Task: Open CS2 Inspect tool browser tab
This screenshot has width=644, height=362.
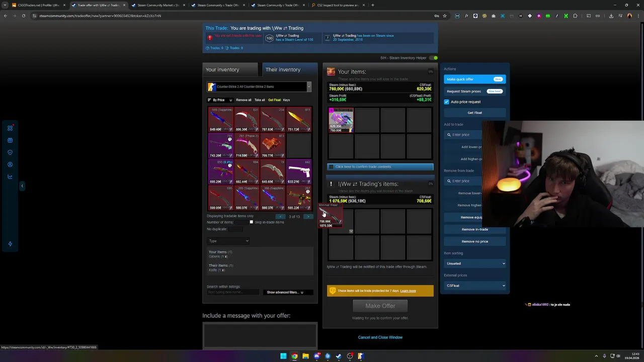Action: click(338, 5)
